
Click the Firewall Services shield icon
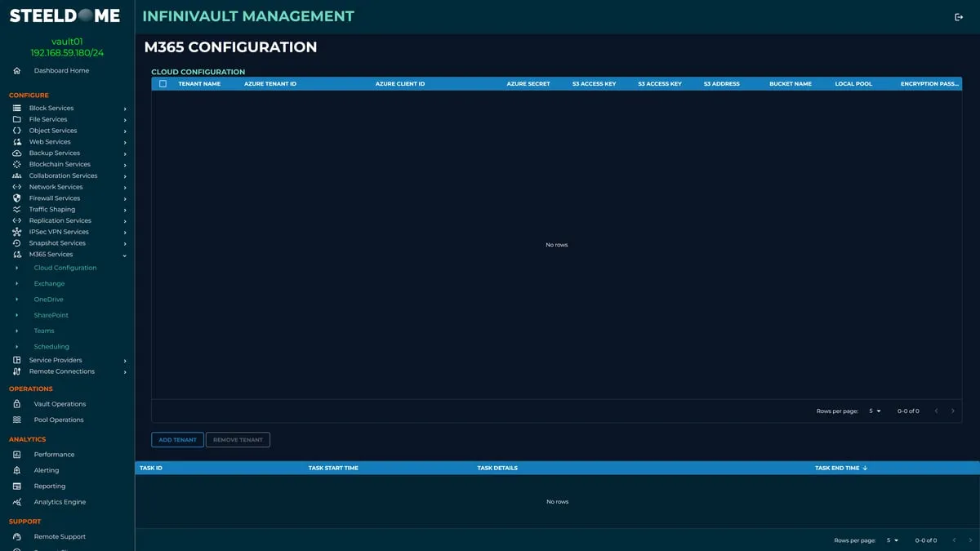tap(16, 198)
